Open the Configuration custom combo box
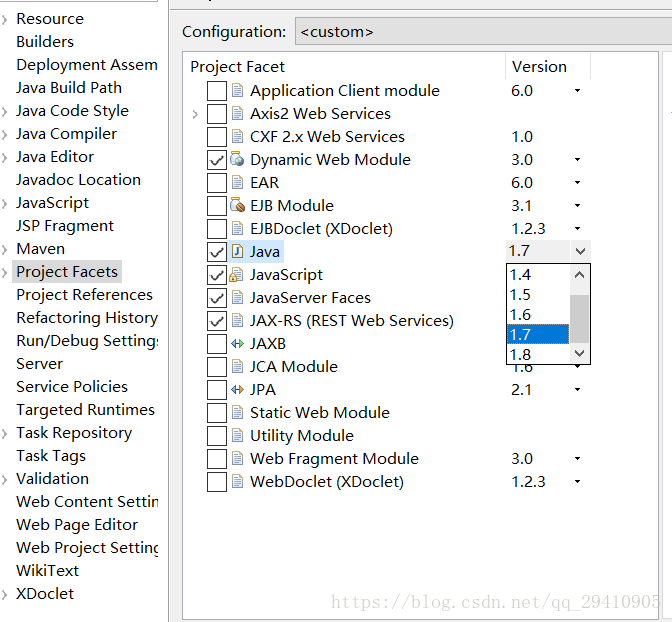The image size is (672, 622). [x=483, y=31]
